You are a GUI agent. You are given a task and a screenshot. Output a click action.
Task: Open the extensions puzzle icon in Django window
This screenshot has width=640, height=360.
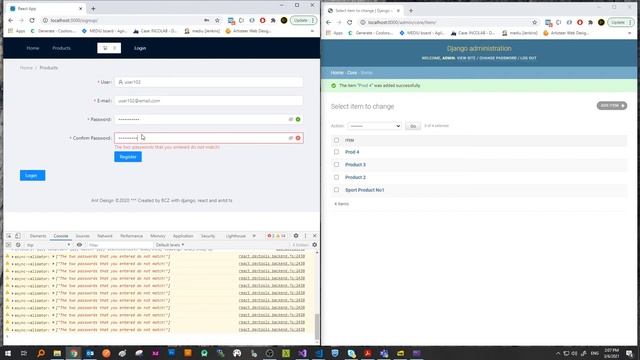[x=590, y=22]
